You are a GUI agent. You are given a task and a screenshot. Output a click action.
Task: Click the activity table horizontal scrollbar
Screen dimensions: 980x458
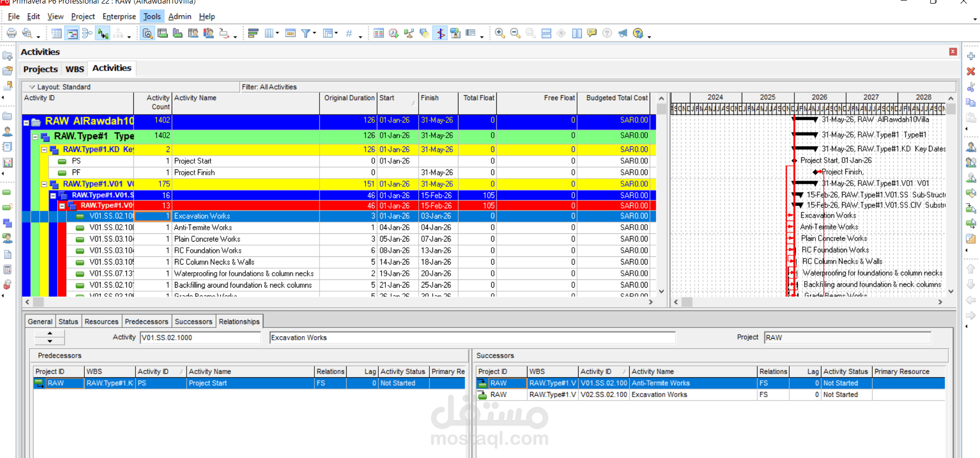pyautogui.click(x=339, y=302)
